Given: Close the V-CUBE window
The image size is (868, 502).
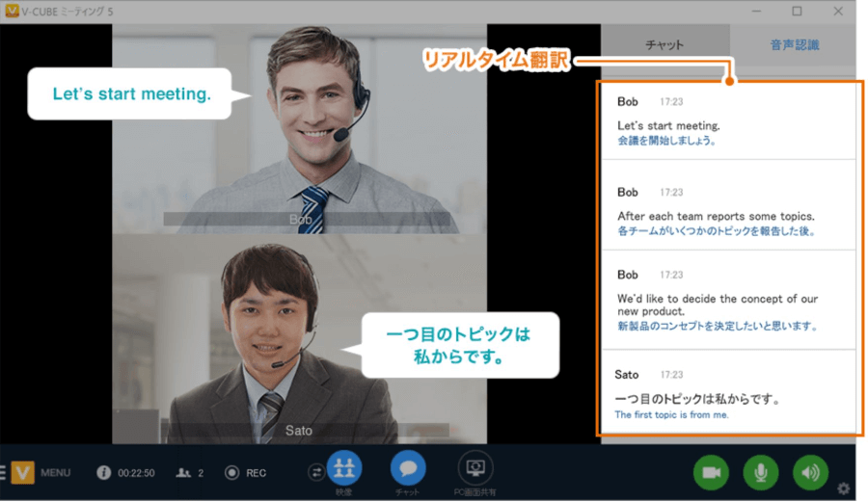Looking at the screenshot, I should (838, 11).
